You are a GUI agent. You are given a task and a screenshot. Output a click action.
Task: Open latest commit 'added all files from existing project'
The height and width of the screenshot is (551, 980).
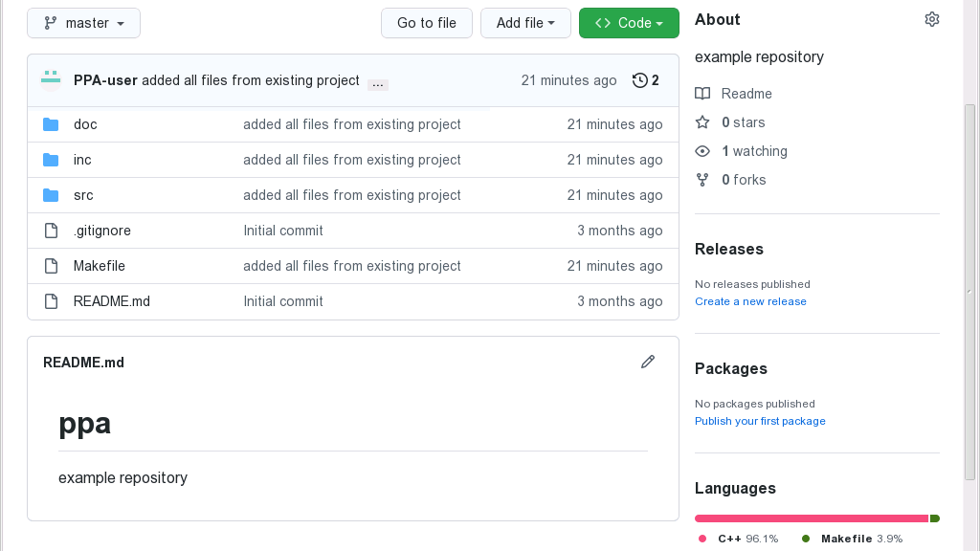[251, 80]
